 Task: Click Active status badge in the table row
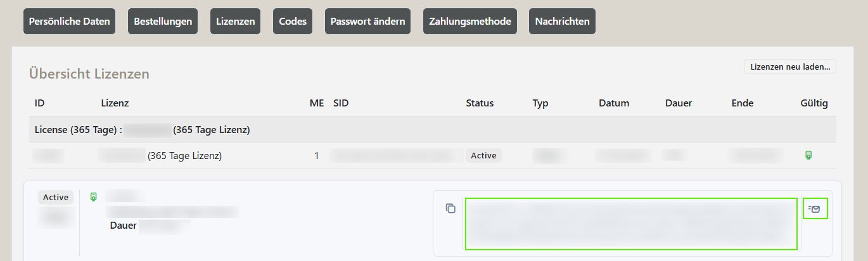click(x=483, y=155)
